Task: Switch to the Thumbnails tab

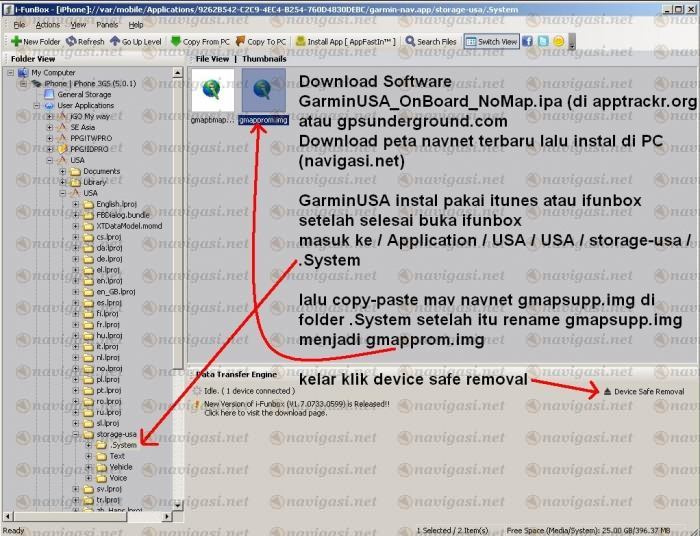Action: click(x=264, y=59)
